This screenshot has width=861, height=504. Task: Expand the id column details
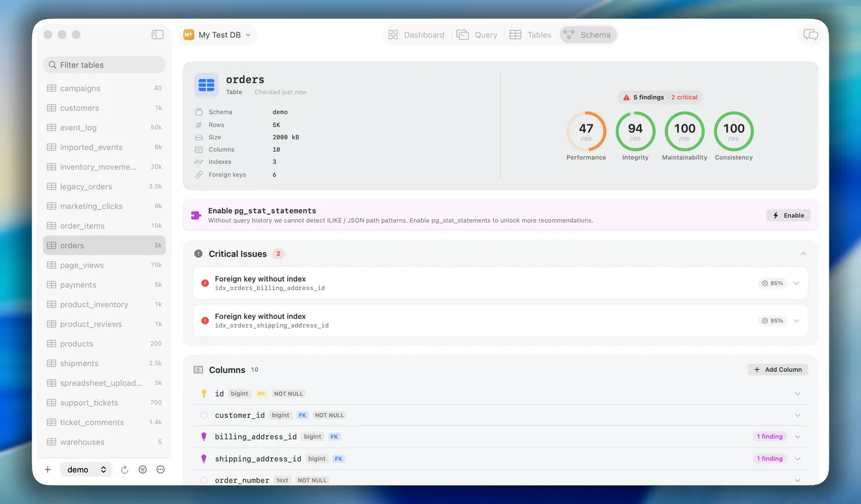798,394
